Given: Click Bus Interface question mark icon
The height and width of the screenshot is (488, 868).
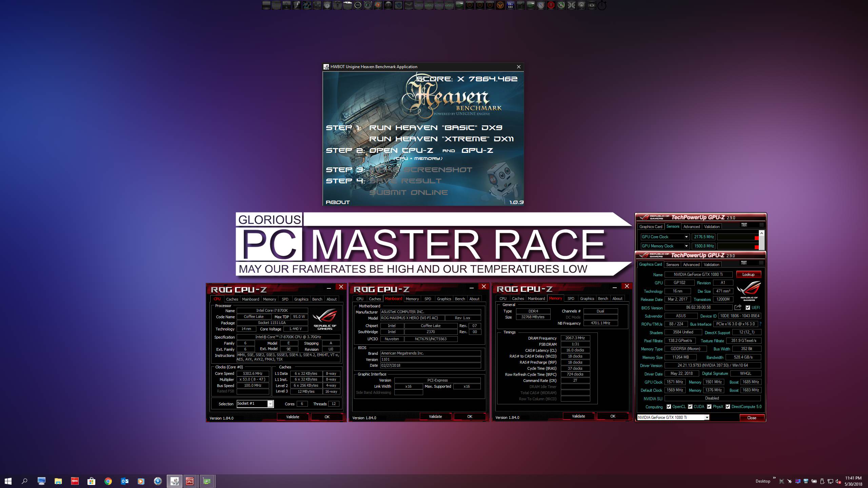Looking at the screenshot, I should (x=761, y=324).
